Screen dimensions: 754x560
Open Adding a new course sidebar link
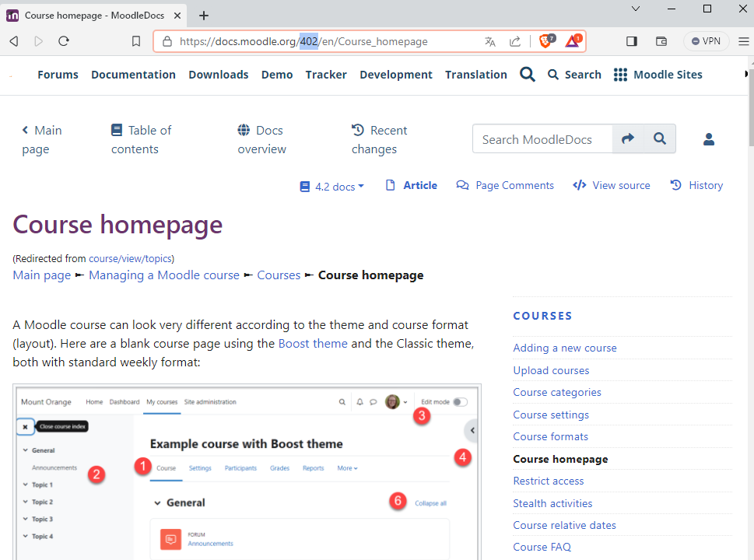point(565,348)
